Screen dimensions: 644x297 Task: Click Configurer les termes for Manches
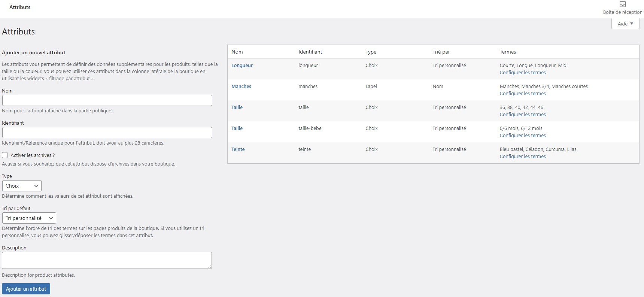[x=522, y=94]
